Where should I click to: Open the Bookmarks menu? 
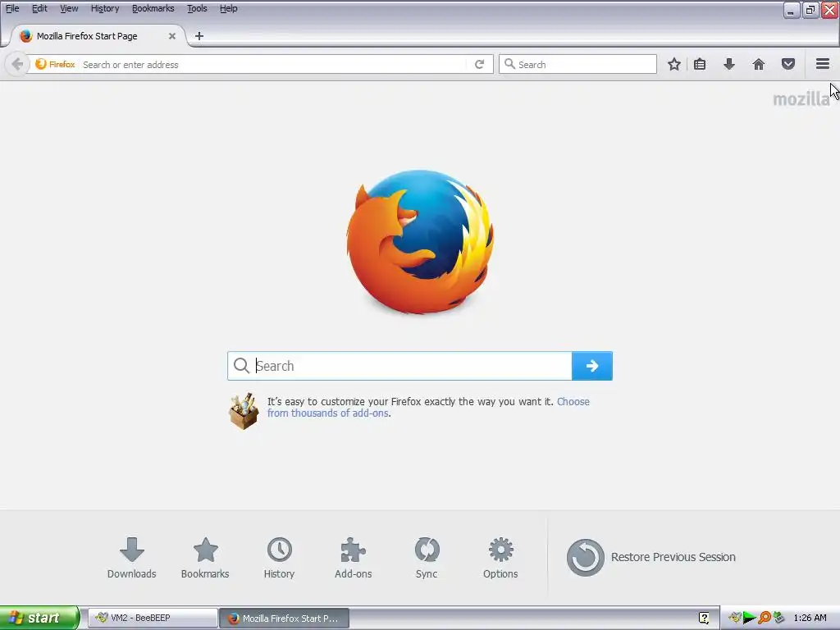tap(153, 8)
